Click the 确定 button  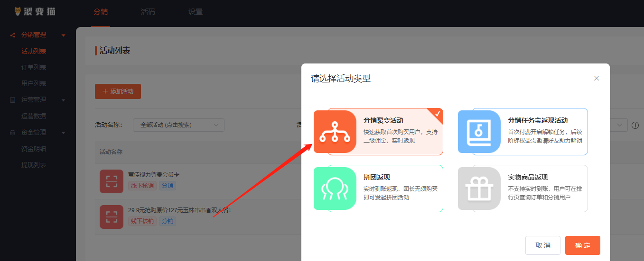(x=583, y=245)
